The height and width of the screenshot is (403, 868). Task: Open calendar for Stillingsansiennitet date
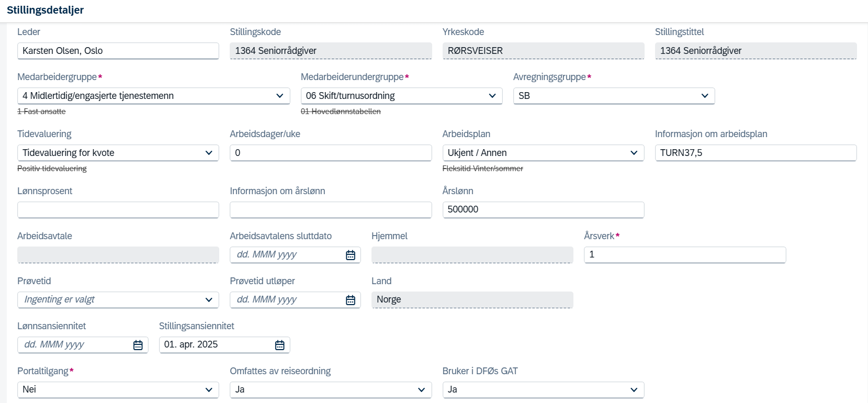pos(280,345)
